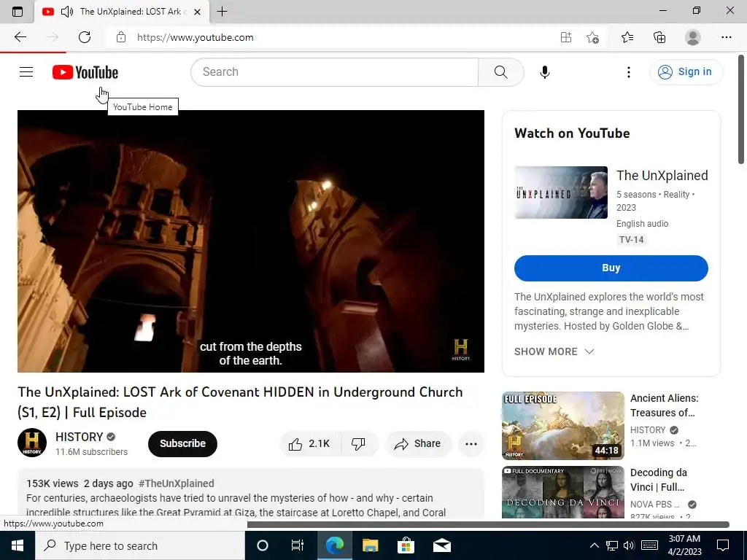Image resolution: width=747 pixels, height=560 pixels.
Task: Click the address bar URL youtube.com
Action: click(195, 37)
